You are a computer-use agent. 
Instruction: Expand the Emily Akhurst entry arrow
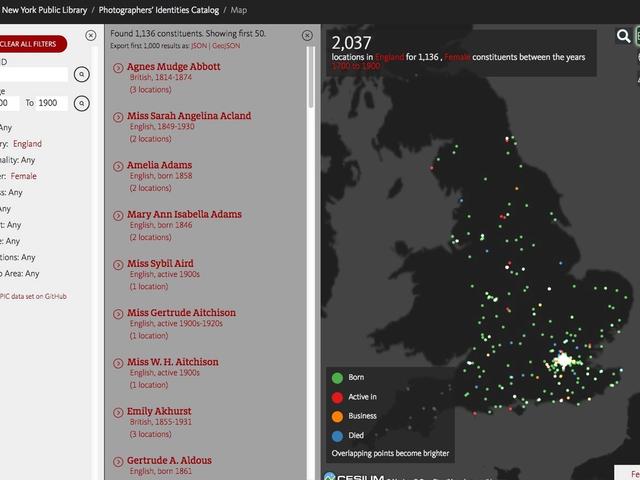(118, 413)
